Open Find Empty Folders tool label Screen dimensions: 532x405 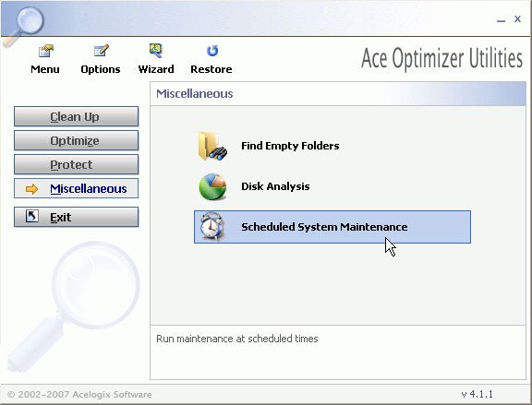click(290, 146)
